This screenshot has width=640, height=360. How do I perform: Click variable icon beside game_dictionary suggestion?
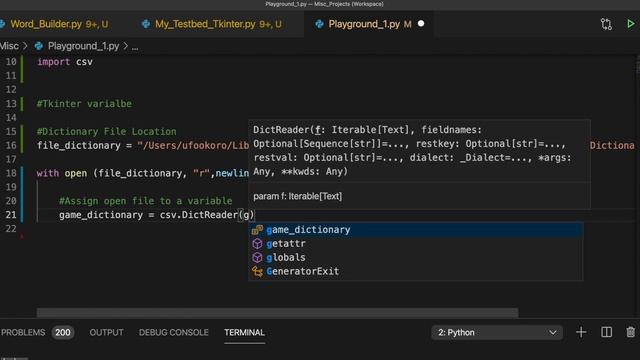257,230
